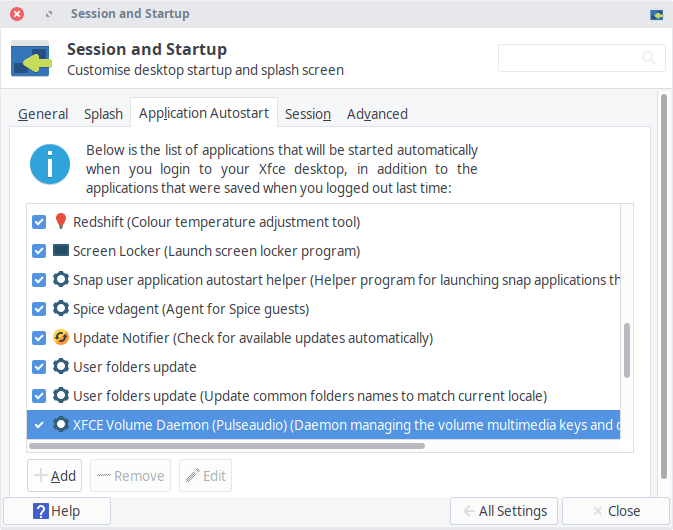The image size is (673, 530).
Task: Click the settings search input field
Action: (582, 58)
